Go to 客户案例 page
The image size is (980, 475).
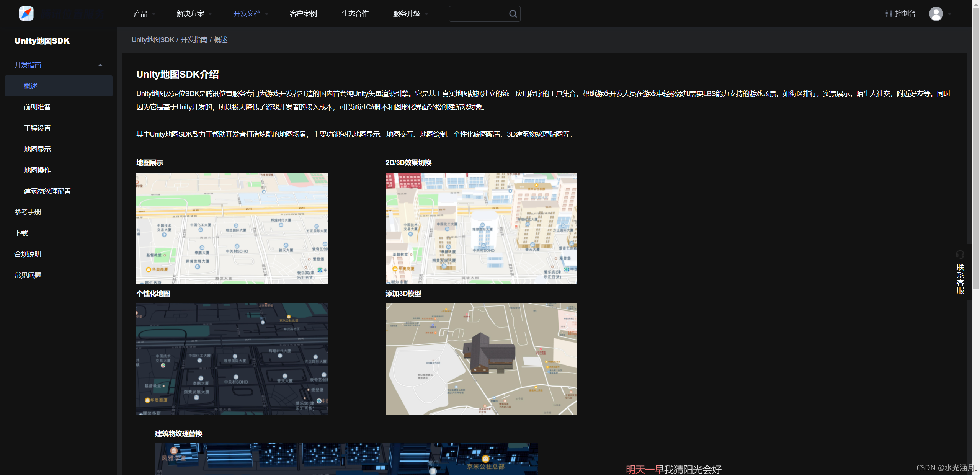pos(303,14)
